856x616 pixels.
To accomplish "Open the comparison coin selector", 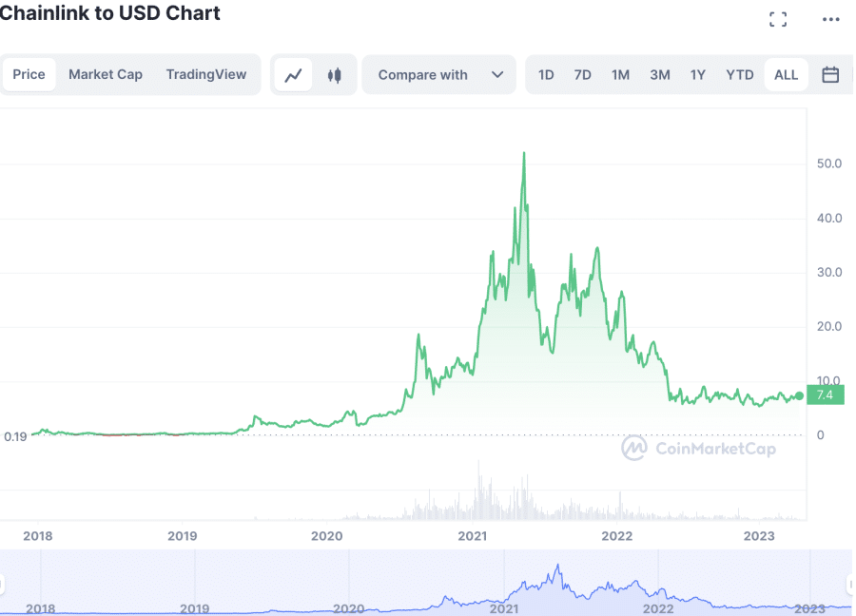I will pos(438,74).
